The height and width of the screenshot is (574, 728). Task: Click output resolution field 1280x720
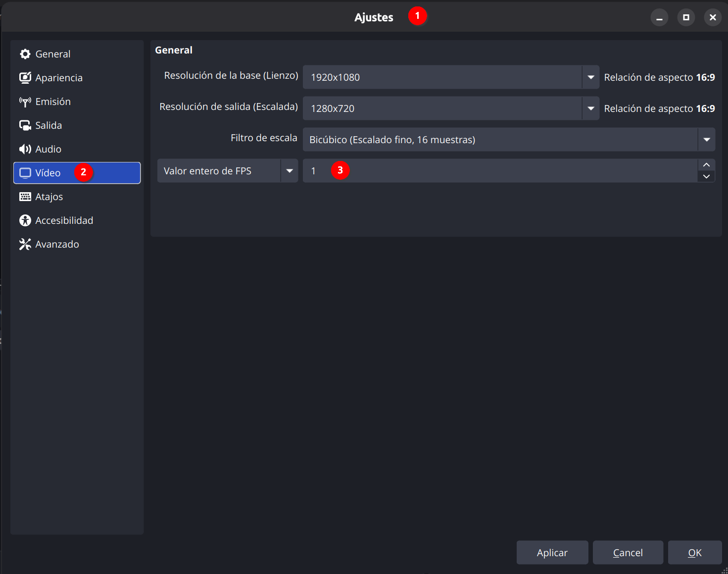click(x=442, y=108)
